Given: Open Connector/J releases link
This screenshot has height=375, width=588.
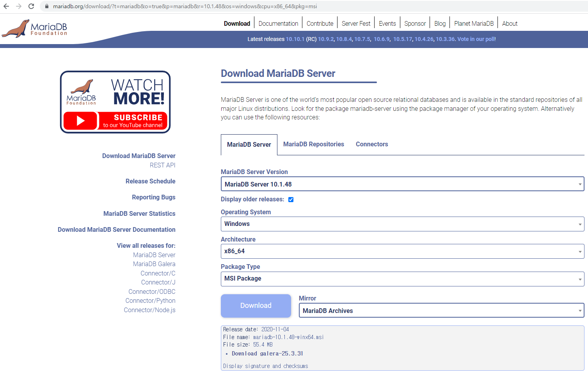Looking at the screenshot, I should (x=158, y=282).
